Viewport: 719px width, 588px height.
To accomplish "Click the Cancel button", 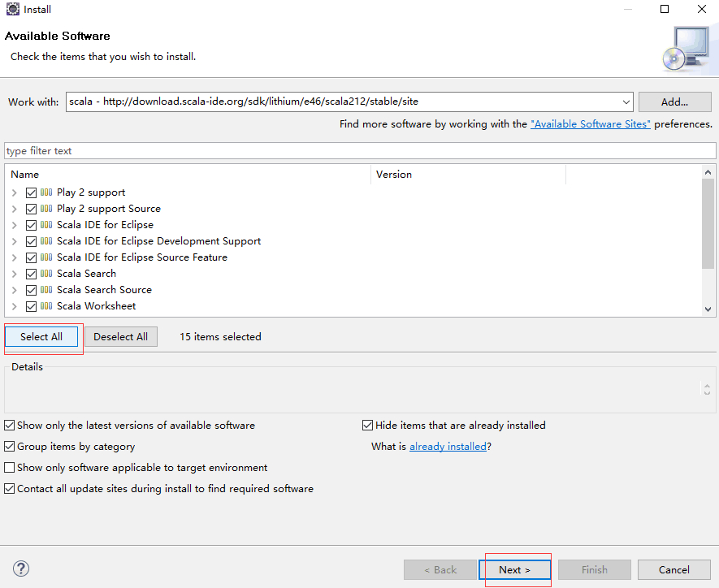I will click(674, 569).
